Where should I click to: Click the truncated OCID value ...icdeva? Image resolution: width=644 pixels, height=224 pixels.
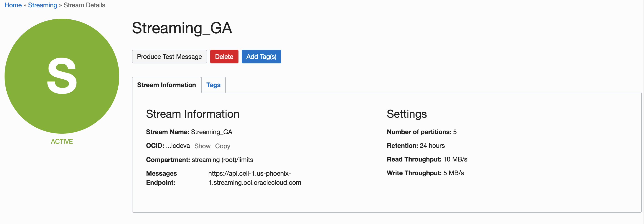178,146
